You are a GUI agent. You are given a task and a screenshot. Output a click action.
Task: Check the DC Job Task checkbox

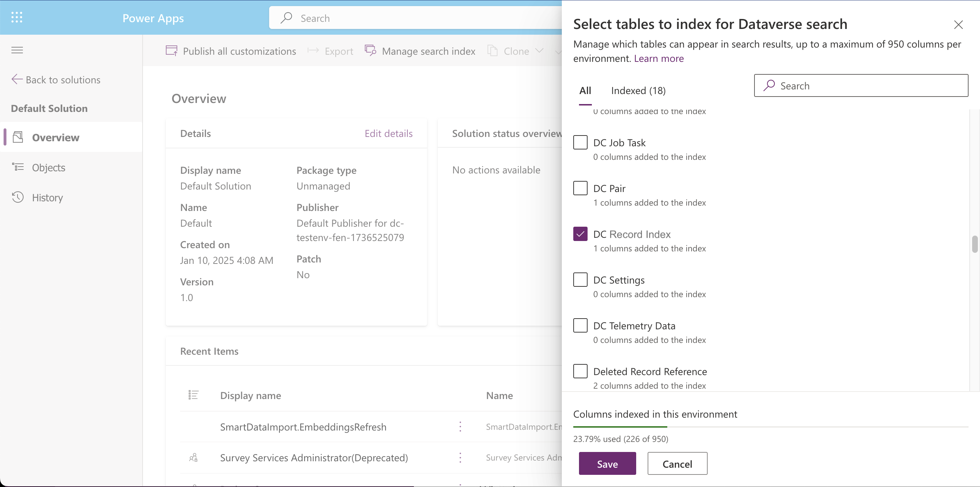click(580, 142)
